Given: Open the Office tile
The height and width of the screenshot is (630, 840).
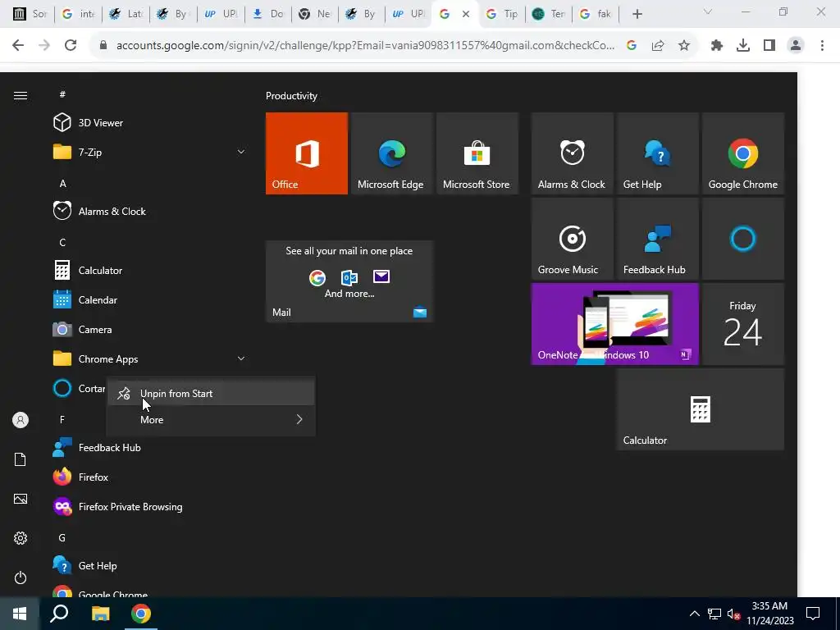Looking at the screenshot, I should click(307, 153).
